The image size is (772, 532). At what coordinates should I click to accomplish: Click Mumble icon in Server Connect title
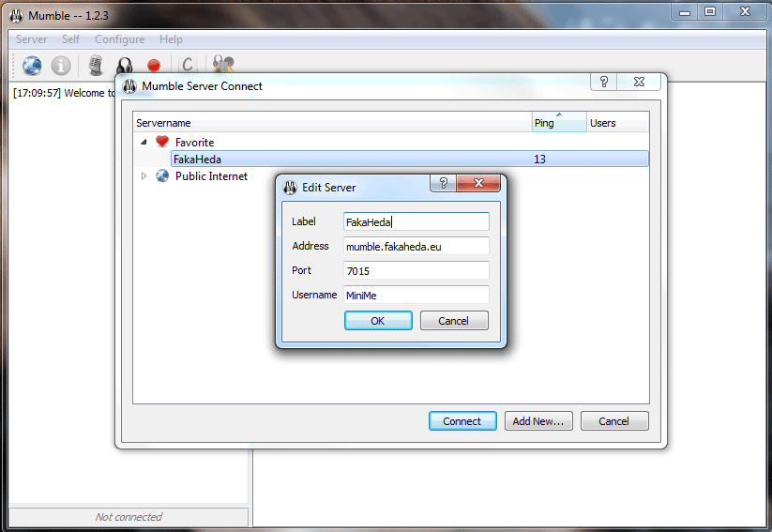129,86
